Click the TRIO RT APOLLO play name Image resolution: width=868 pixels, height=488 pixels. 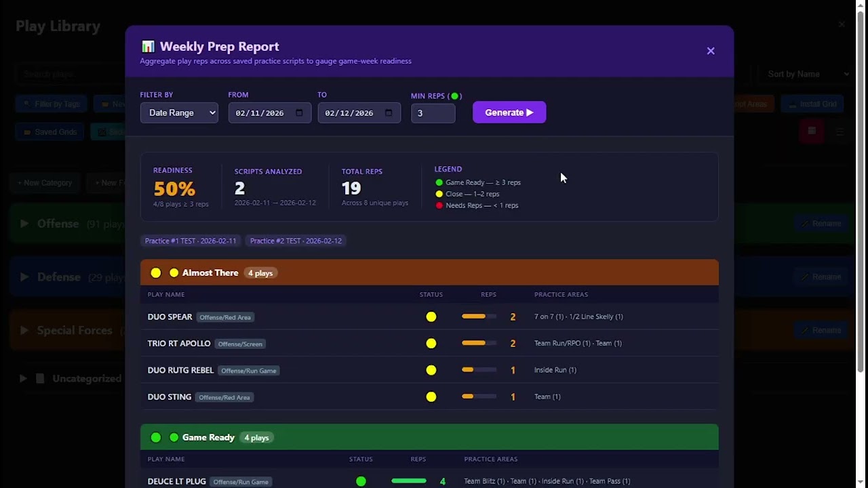tap(179, 344)
